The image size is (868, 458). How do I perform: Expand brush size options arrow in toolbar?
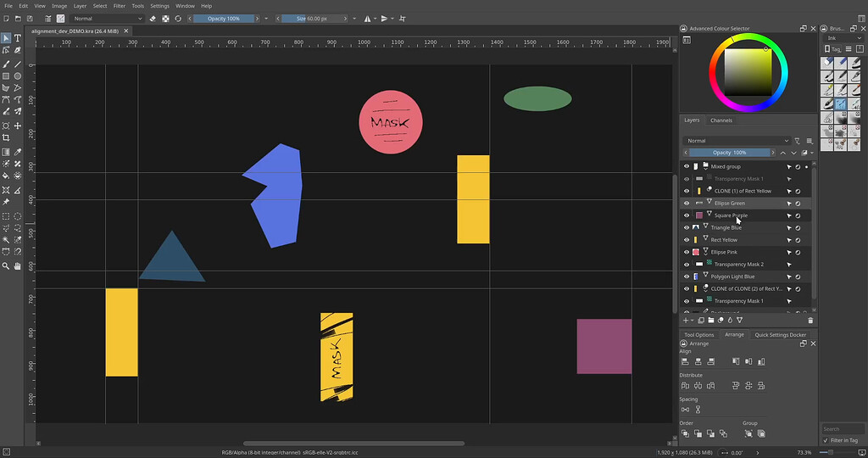[354, 19]
